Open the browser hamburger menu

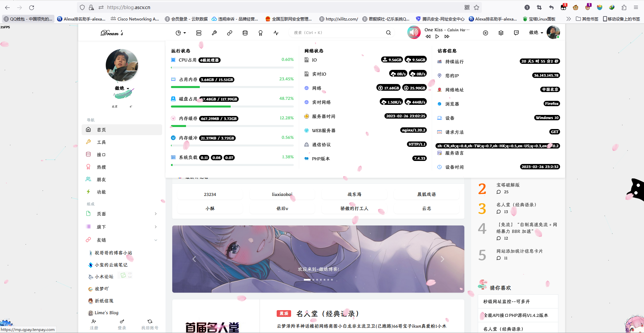point(636,7)
